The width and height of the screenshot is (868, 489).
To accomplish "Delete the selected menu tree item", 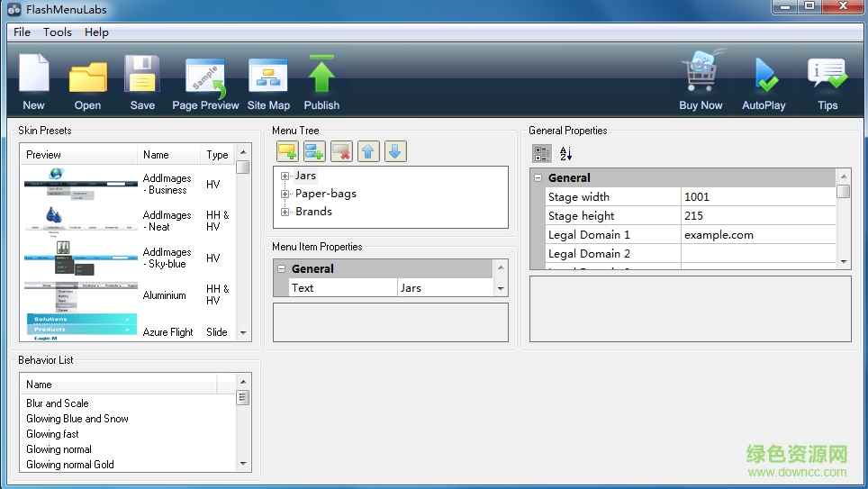I will [341, 151].
